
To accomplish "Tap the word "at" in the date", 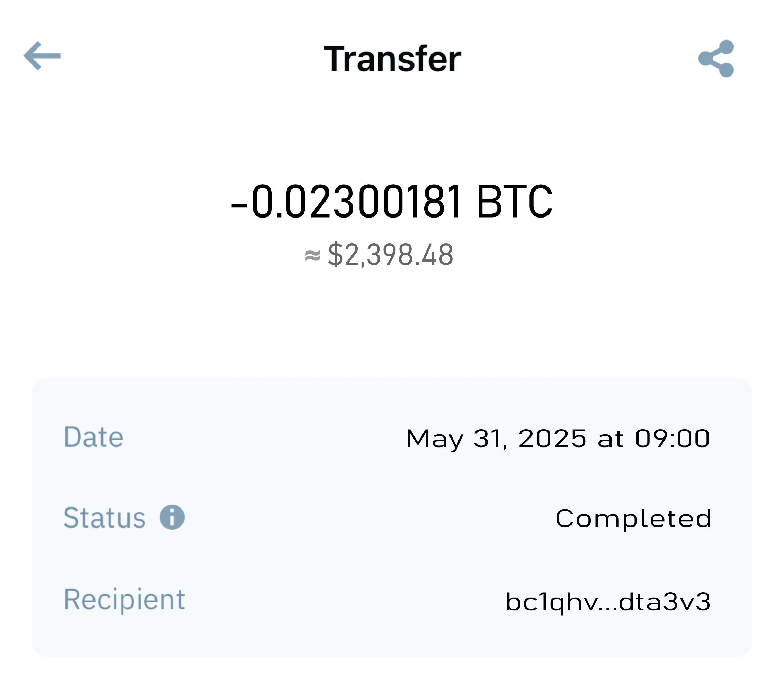I will tap(610, 439).
